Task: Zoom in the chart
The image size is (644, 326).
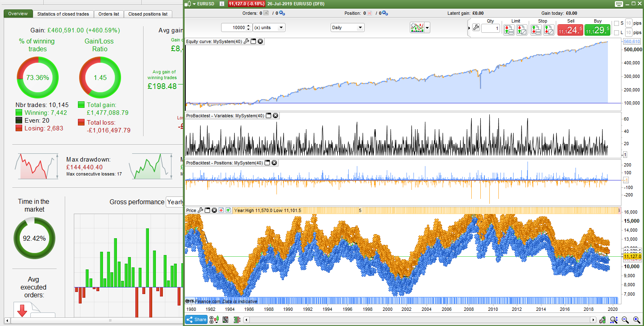Action: tap(637, 319)
